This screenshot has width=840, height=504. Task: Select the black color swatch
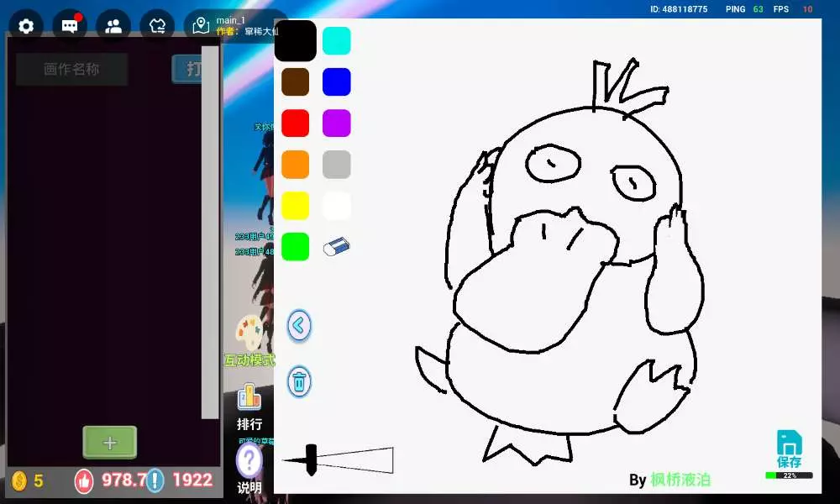(x=295, y=40)
